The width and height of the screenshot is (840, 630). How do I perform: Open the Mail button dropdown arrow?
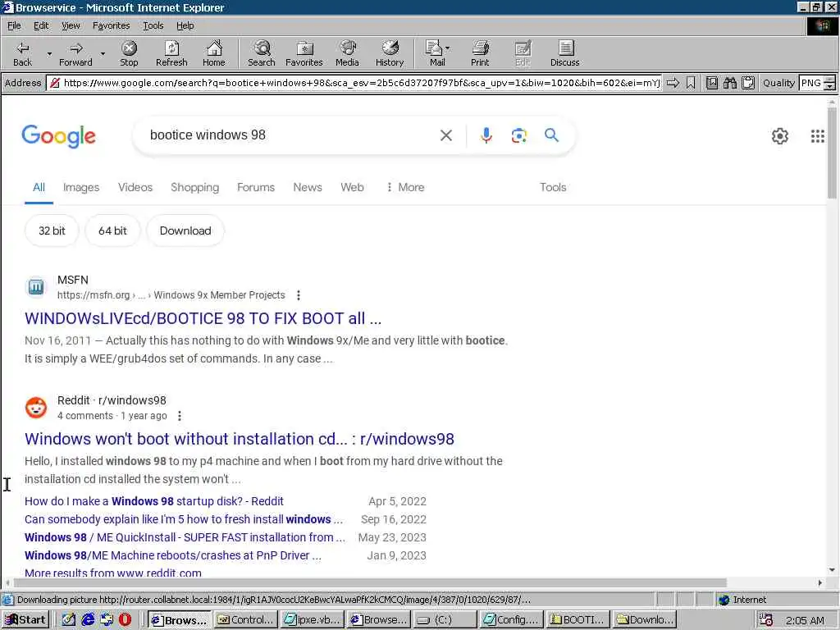click(x=447, y=48)
